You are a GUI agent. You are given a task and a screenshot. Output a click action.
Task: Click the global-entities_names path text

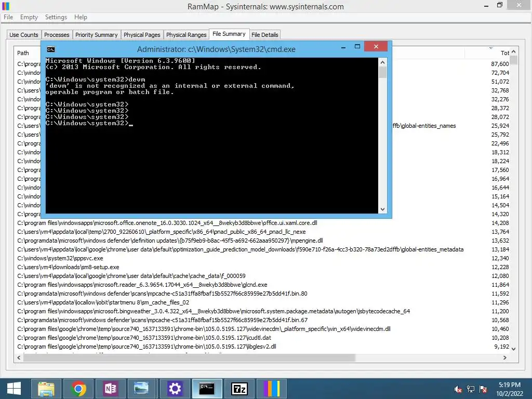click(x=424, y=126)
